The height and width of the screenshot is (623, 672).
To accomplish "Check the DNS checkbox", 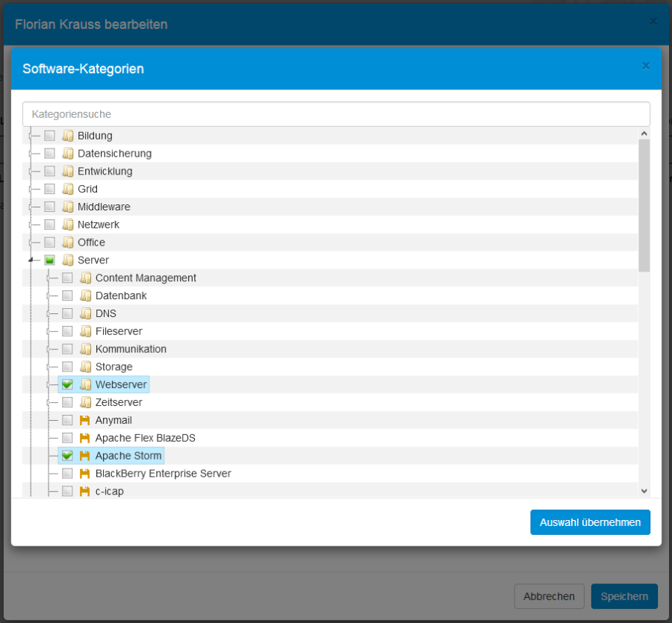I will point(67,313).
